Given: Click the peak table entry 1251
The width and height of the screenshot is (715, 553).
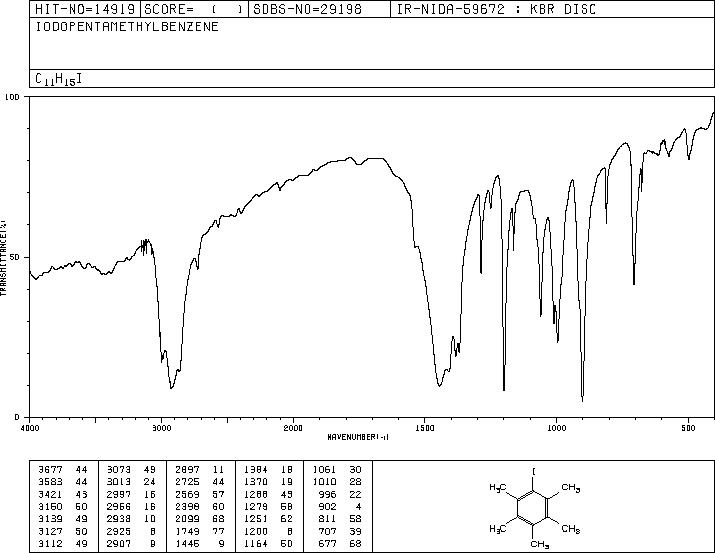Looking at the screenshot, I should click(256, 519).
